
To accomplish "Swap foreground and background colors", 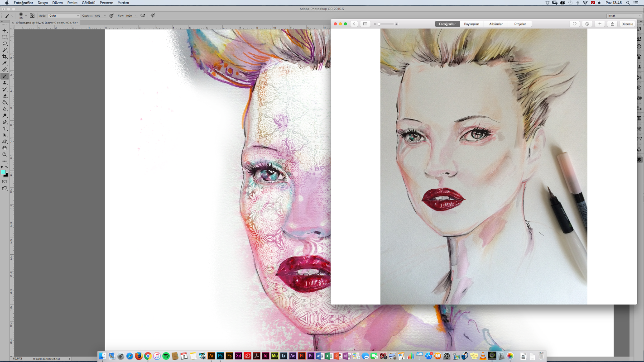I will pos(6,167).
